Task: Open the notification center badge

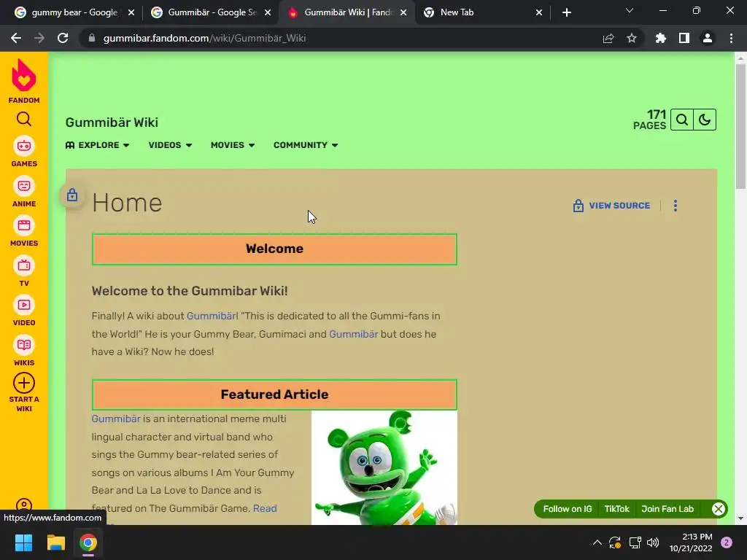Action: pos(727,542)
